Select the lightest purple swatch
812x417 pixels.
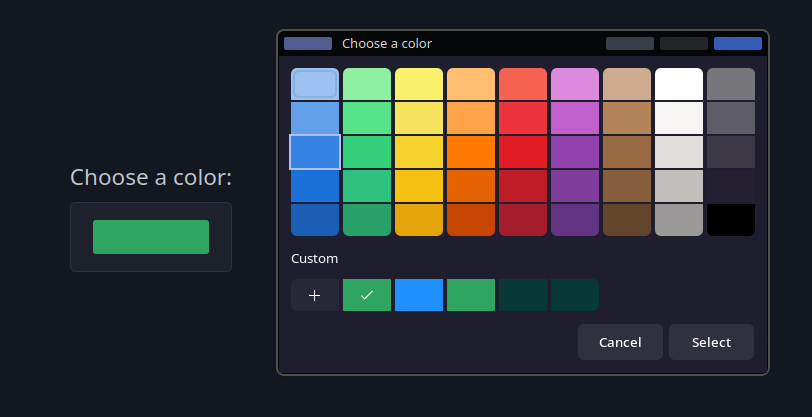(x=575, y=84)
